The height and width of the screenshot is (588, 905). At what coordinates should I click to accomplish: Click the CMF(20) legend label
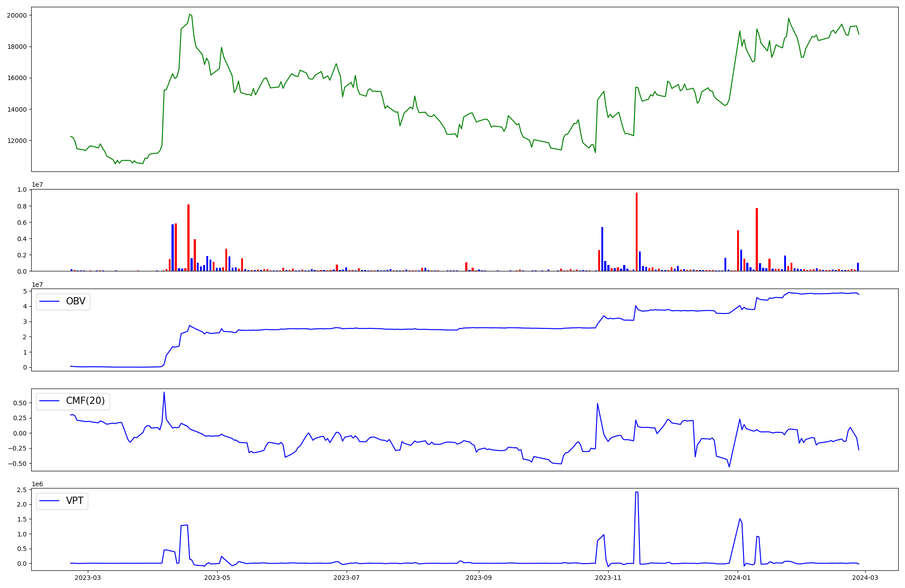coord(85,401)
